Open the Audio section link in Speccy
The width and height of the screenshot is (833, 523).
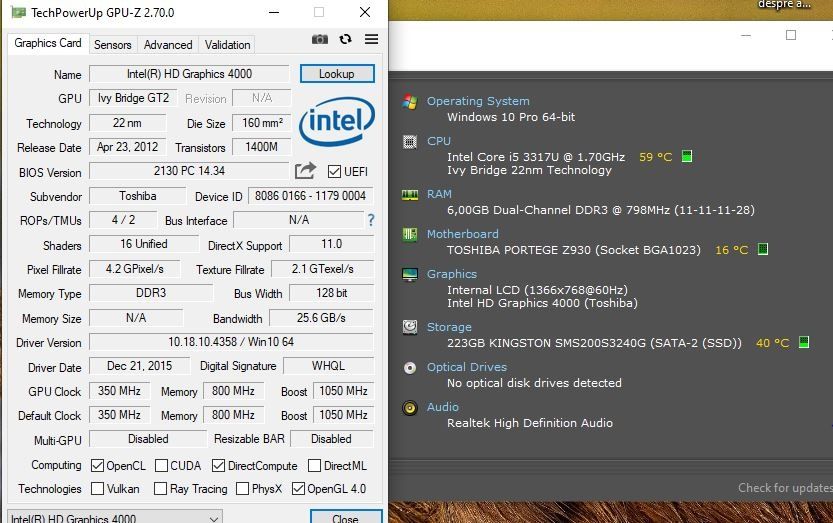coord(443,407)
